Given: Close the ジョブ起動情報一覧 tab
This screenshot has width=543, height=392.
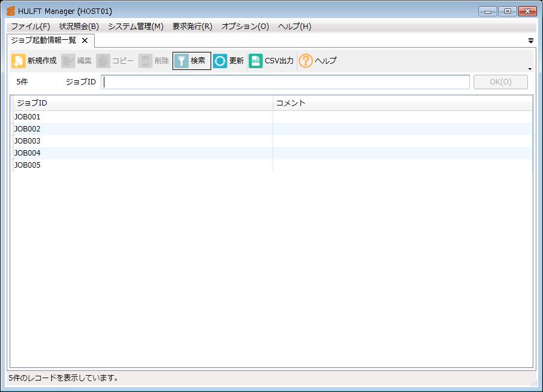Looking at the screenshot, I should [x=84, y=40].
